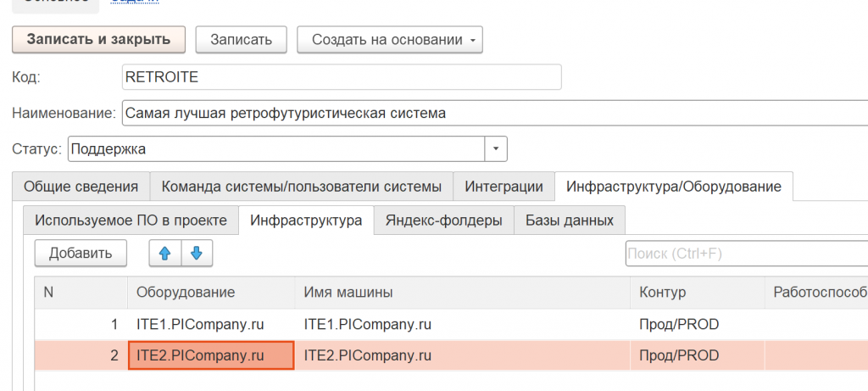Select the Интеграции tab

[x=504, y=187]
